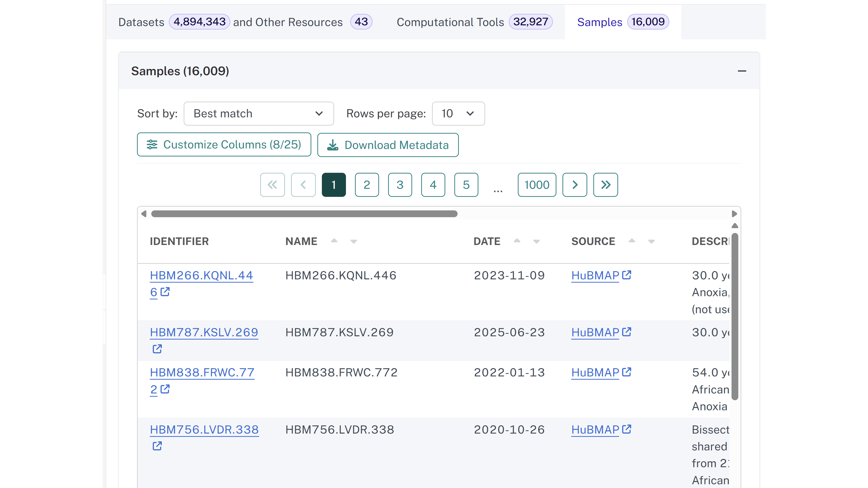Screen dimensions: 868x488
Task: Go to next page with right chevron
Action: (575, 185)
